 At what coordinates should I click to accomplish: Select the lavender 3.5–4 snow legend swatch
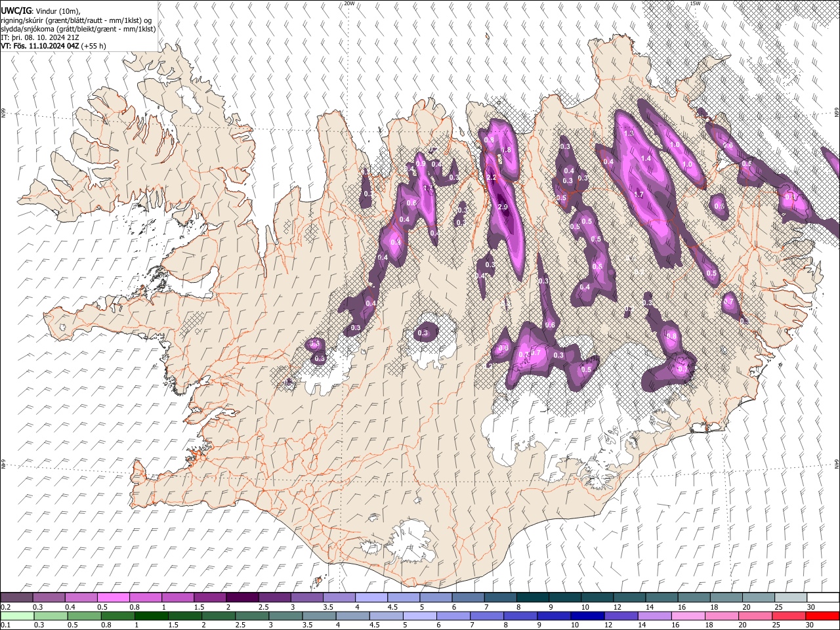coord(338,598)
